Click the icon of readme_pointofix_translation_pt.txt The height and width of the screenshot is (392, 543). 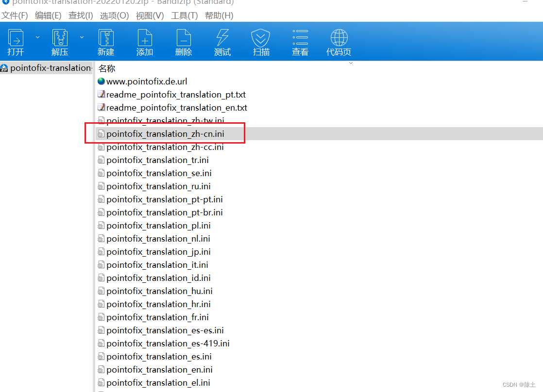tap(101, 94)
